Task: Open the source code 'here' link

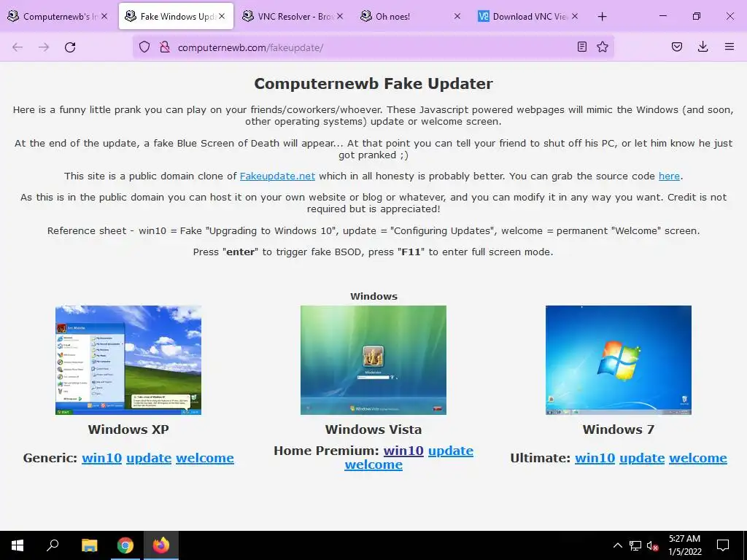Action: pyautogui.click(x=669, y=176)
